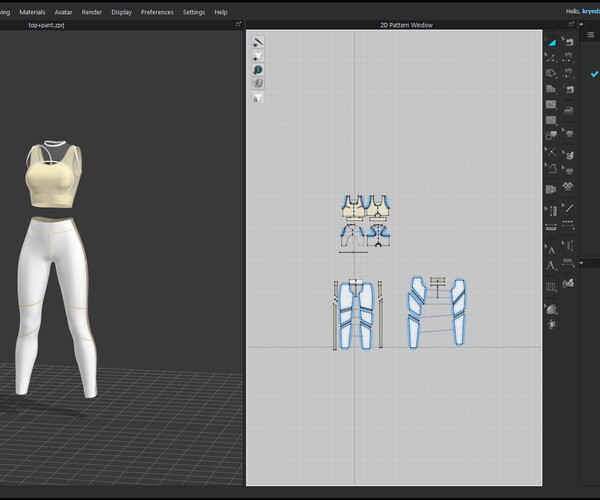Pop out the 3D window
The height and width of the screenshot is (500, 600).
(x=238, y=24)
